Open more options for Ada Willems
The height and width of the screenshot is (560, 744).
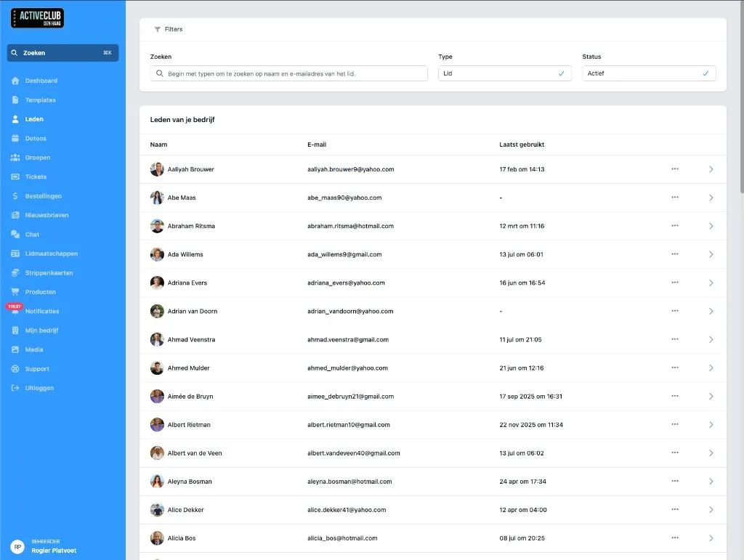675,254
